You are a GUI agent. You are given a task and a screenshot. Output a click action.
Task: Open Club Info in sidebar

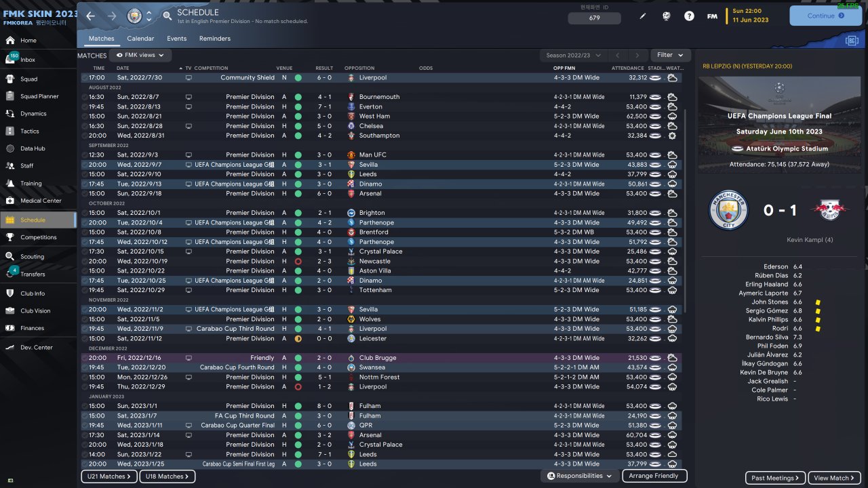pos(38,293)
